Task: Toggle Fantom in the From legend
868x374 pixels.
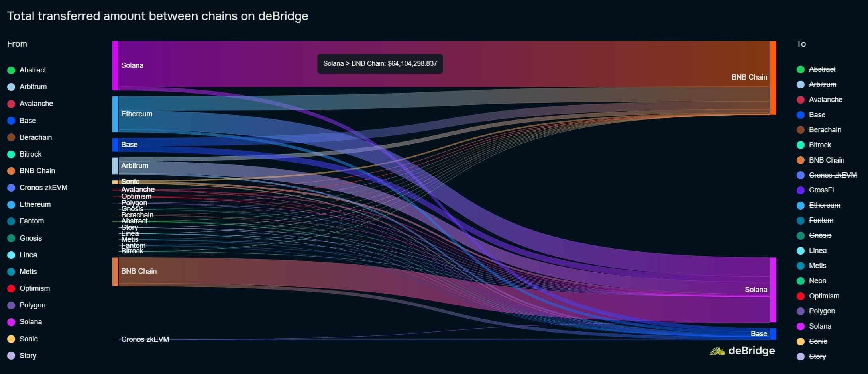Action: (26, 221)
